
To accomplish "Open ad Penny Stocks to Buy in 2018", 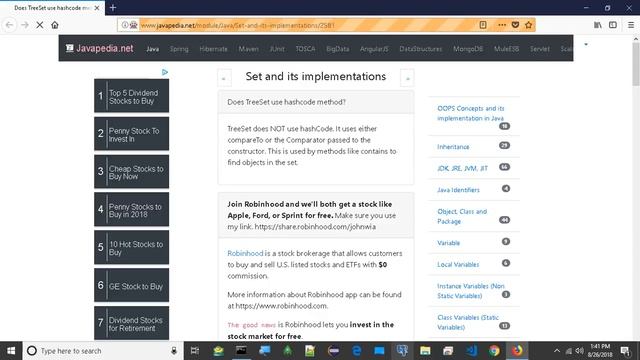I will pos(131,210).
